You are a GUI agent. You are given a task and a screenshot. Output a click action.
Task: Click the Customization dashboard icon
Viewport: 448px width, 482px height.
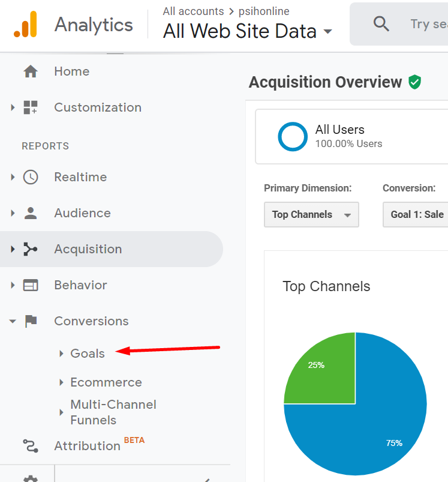tap(31, 107)
